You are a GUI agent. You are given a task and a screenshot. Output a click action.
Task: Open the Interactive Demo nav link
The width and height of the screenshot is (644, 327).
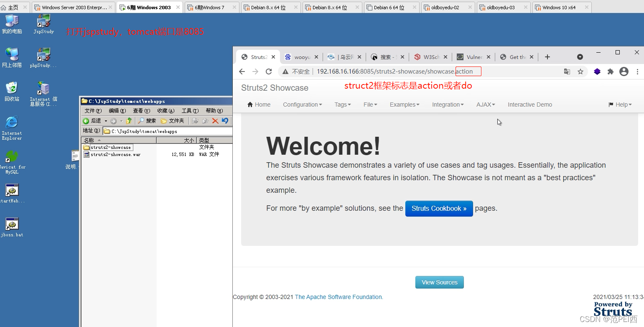tap(530, 105)
